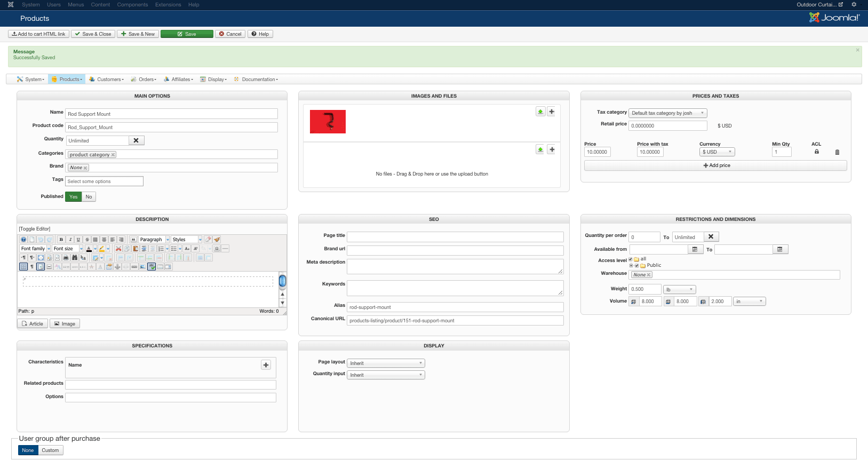
Task: Click the plus icon in the Images section
Action: point(552,112)
